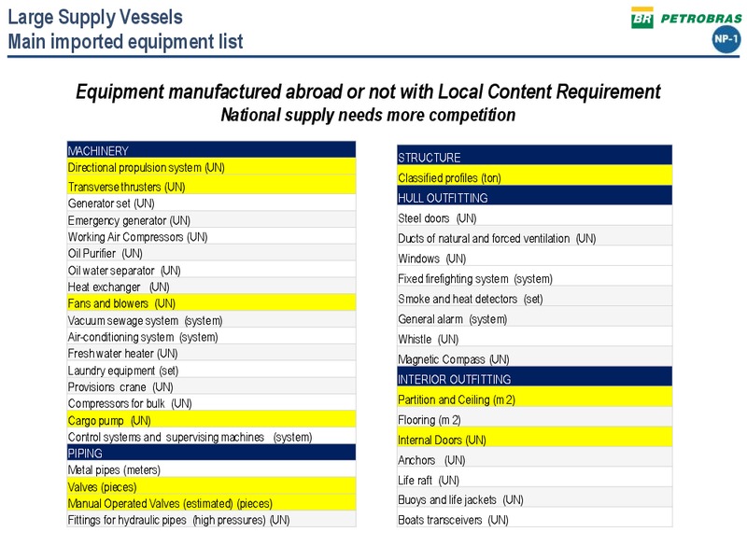Click the Main imported equipment list subtitle
Image resolution: width=747 pixels, height=560 pixels.
125,41
